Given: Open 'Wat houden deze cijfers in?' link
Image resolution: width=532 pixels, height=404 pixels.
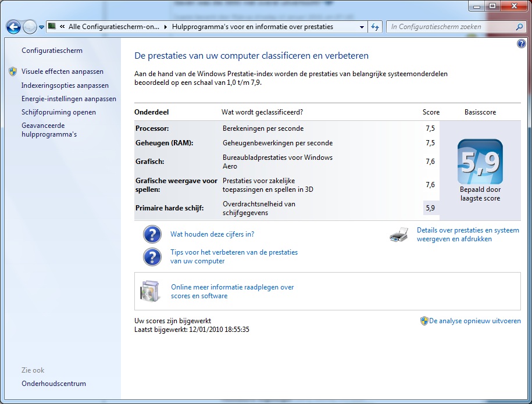Looking at the screenshot, I should tap(212, 234).
